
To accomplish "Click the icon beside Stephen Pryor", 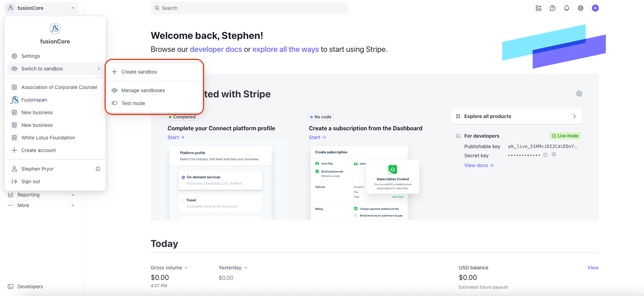I will [98, 169].
